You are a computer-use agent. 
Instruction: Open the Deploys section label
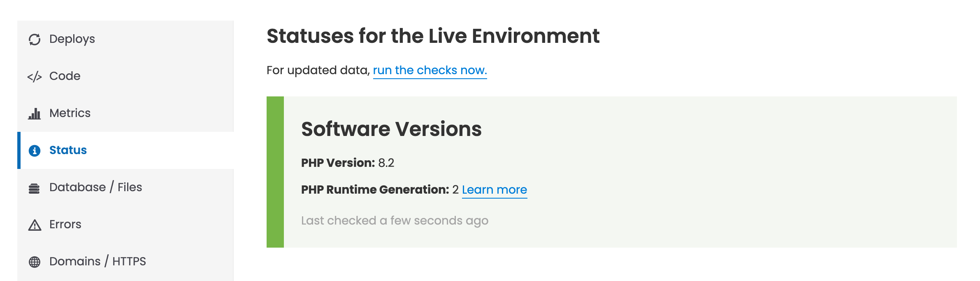(72, 39)
